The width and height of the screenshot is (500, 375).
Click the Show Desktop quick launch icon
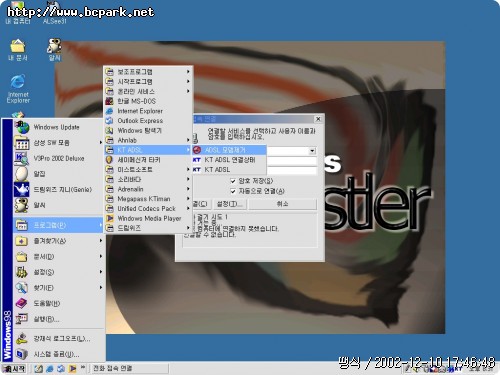[x=38, y=369]
